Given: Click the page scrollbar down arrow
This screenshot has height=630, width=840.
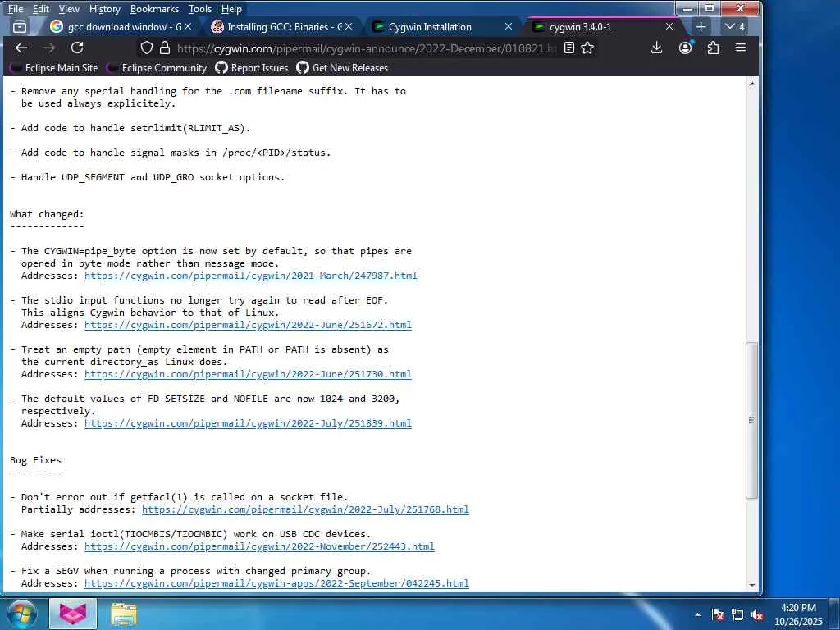Looking at the screenshot, I should (752, 585).
